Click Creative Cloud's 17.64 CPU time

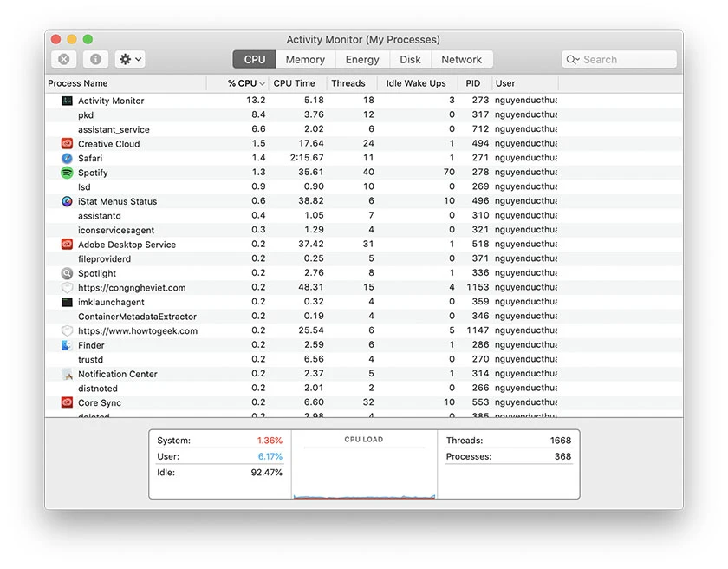[x=311, y=143]
